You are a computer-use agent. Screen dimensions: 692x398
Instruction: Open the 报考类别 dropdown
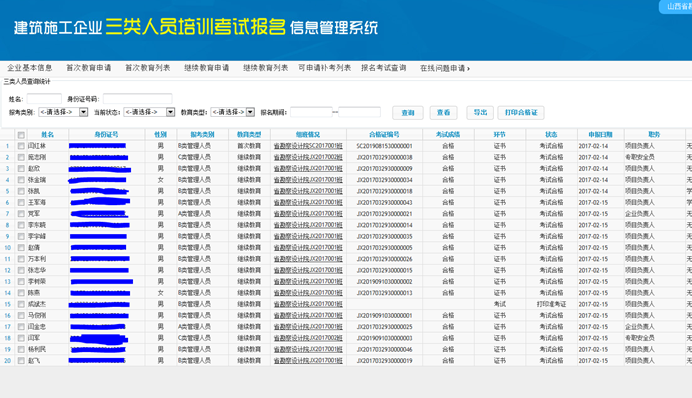(x=63, y=112)
